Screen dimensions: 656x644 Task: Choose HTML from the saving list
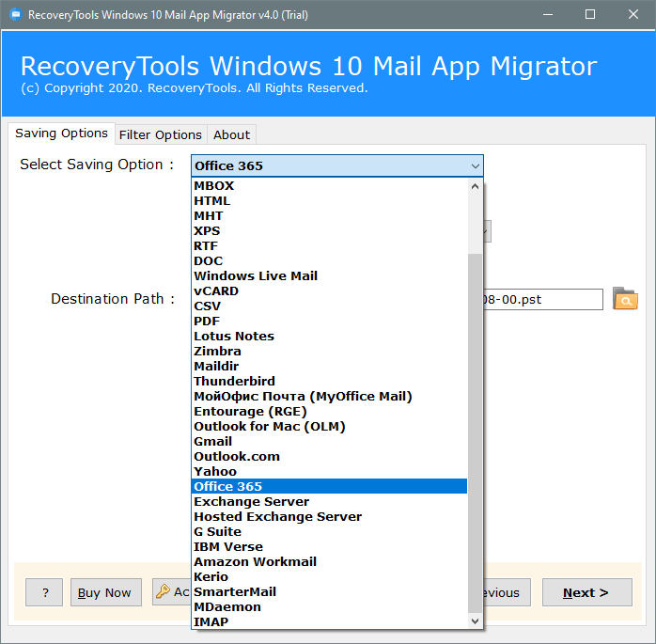click(329, 200)
